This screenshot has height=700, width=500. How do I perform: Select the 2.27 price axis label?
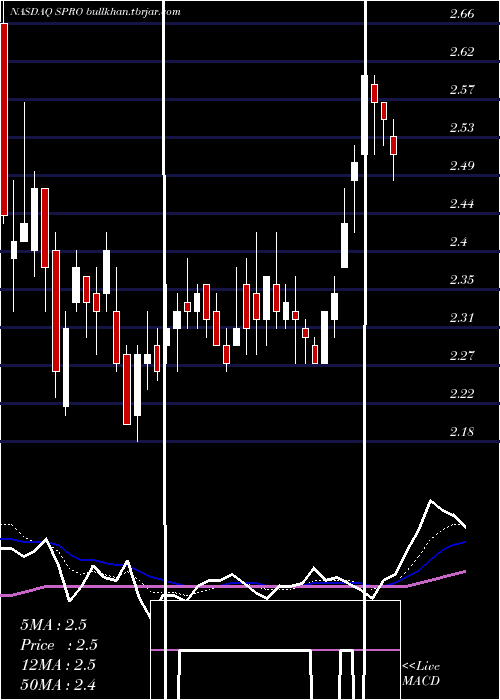click(x=462, y=356)
